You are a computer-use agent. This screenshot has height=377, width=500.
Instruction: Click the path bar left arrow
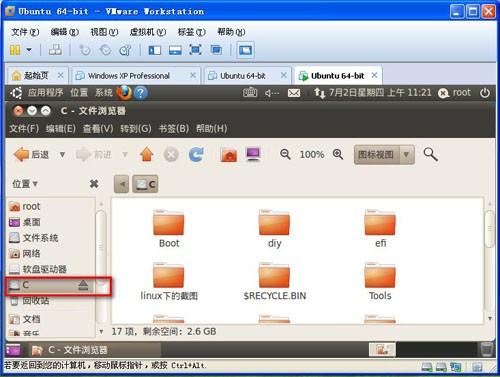[x=121, y=184]
